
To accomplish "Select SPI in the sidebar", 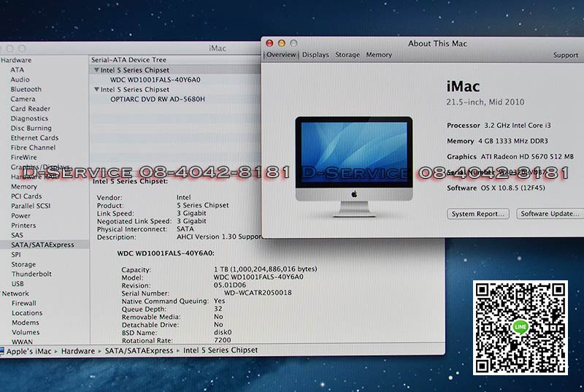I will click(x=15, y=254).
